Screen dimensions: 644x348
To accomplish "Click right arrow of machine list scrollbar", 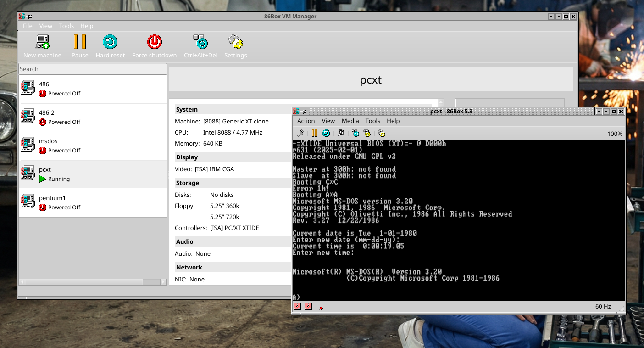I will pos(163,282).
